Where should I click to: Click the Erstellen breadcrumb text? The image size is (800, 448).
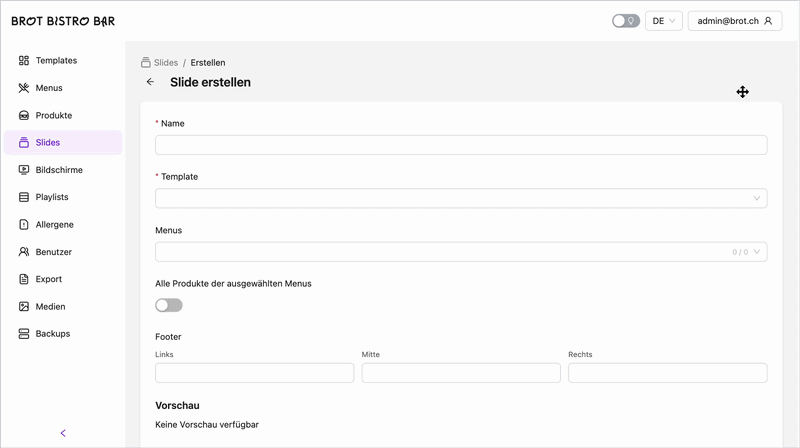tap(208, 63)
